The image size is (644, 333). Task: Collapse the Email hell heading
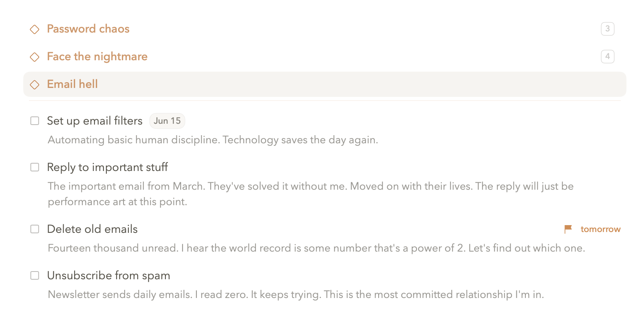pos(72,84)
